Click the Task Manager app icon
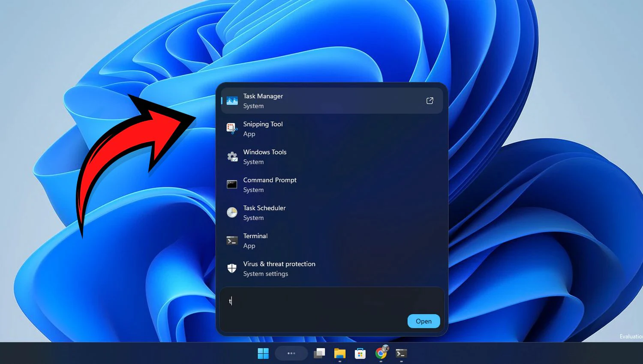643x364 pixels. 232,101
